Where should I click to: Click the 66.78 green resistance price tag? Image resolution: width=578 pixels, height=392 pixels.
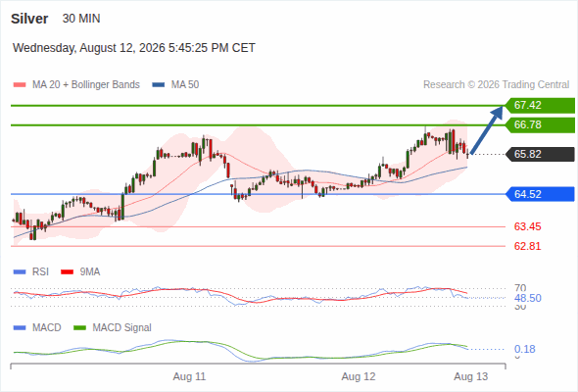click(x=540, y=125)
